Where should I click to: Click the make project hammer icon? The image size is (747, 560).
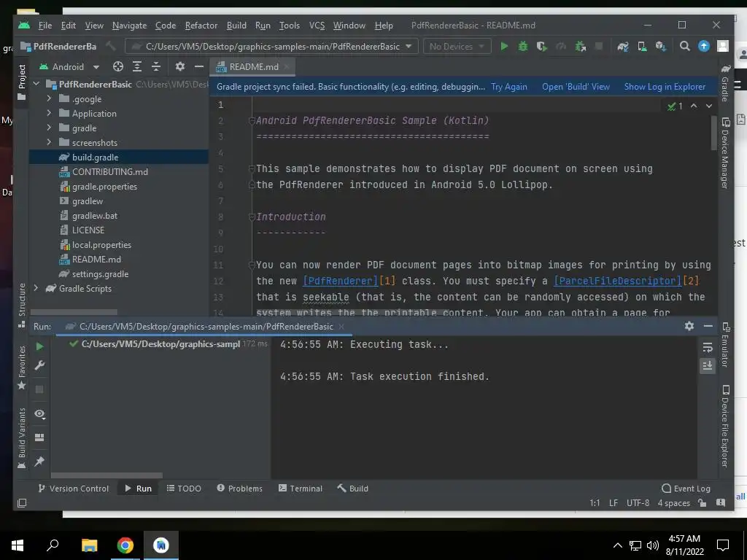[111, 46]
